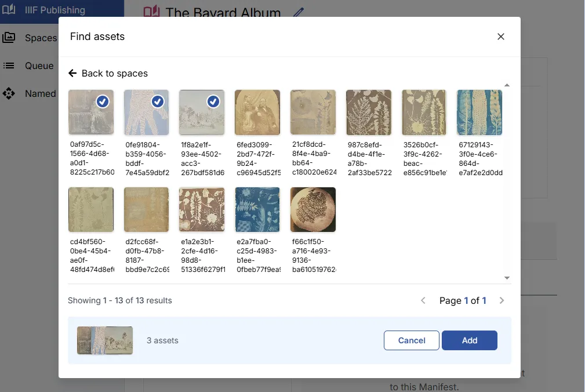Edit the manifest title with the pencil icon
This screenshot has width=585, height=392.
pos(298,12)
